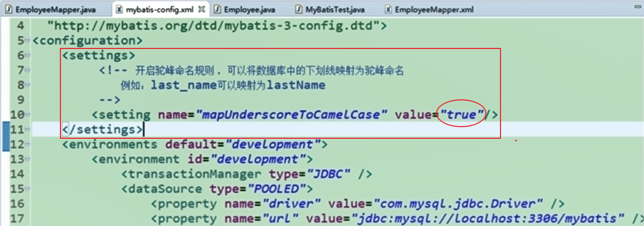This screenshot has width=644, height=226.
Task: Fold the comment starting on line 7
Action: tap(28, 70)
